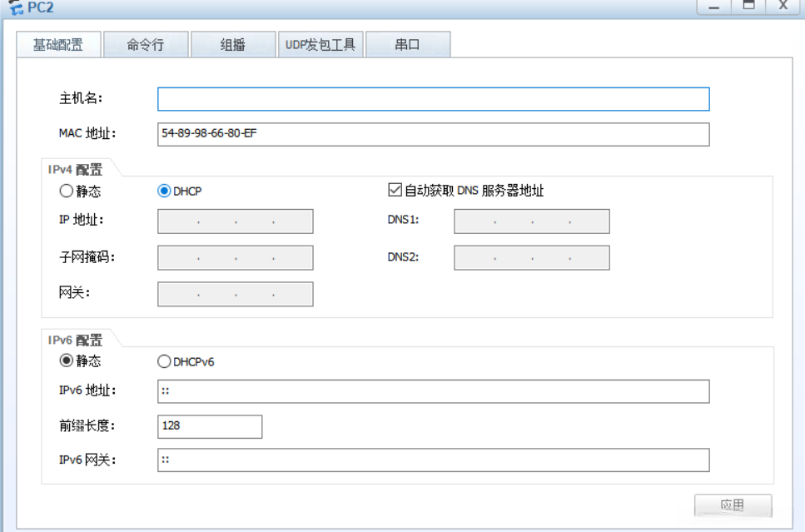Click the DNS2 input box
This screenshot has width=805, height=532.
532,258
